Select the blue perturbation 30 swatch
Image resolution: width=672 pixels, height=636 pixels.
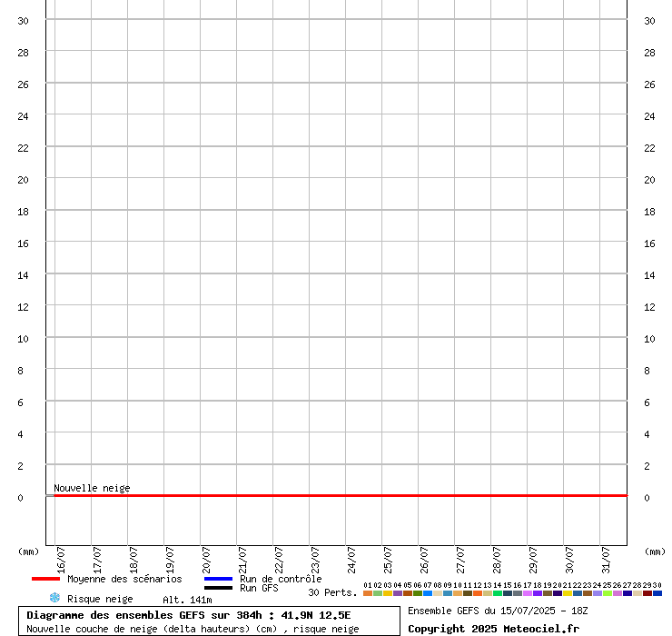click(657, 593)
